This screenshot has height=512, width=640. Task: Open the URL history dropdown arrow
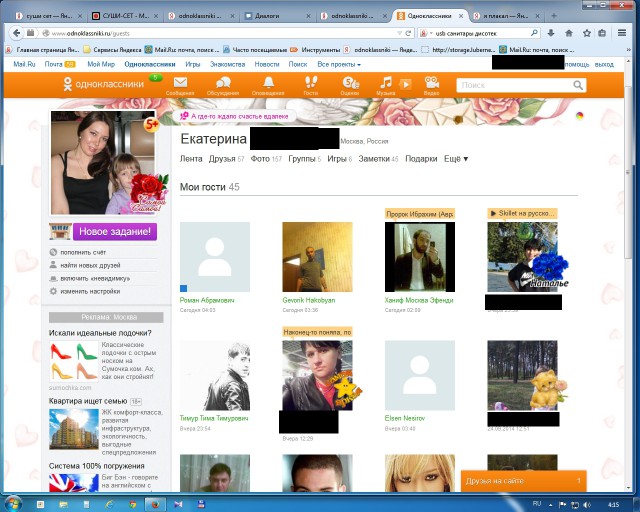click(x=400, y=33)
